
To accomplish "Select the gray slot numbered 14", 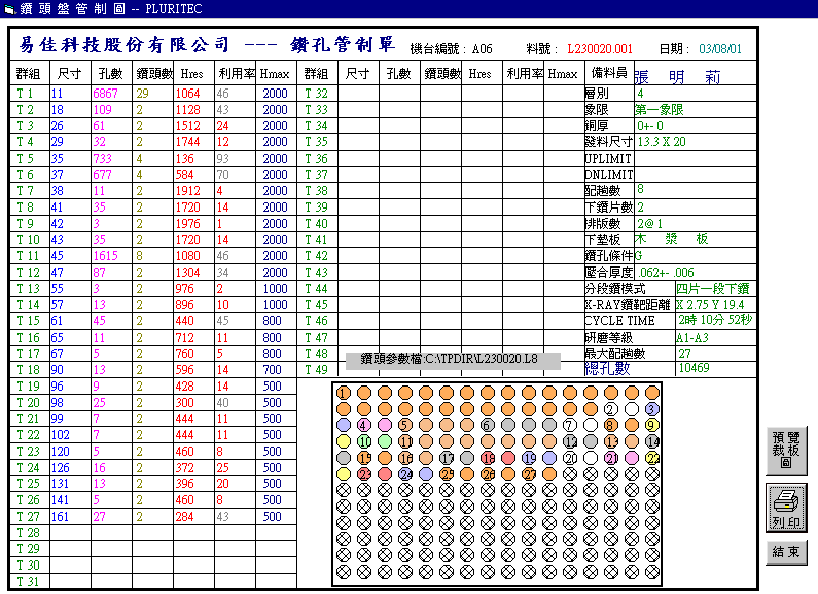I will 652,442.
